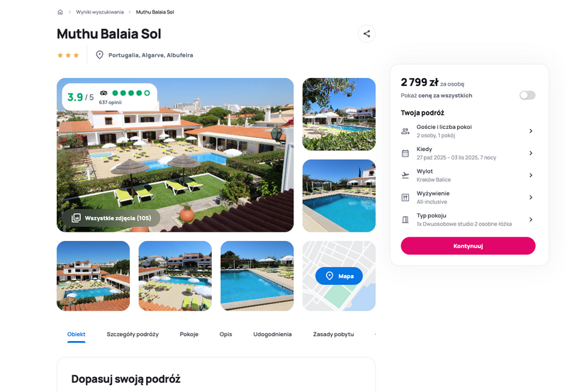567x392 pixels.
Task: Switch to the Pokoje tab
Action: point(189,334)
